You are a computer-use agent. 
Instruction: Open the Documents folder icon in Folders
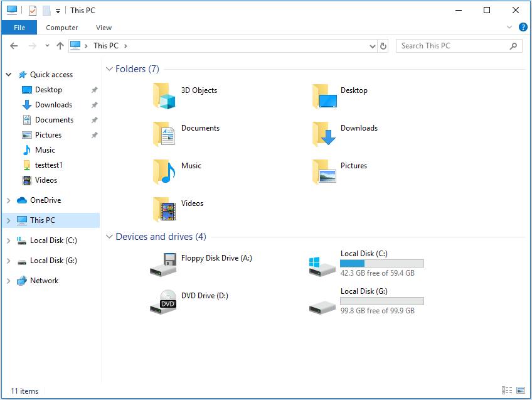tap(164, 134)
